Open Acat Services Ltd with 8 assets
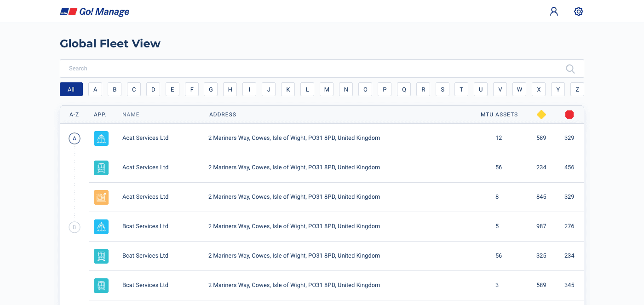Screen dimensions: 644x305 point(145,197)
